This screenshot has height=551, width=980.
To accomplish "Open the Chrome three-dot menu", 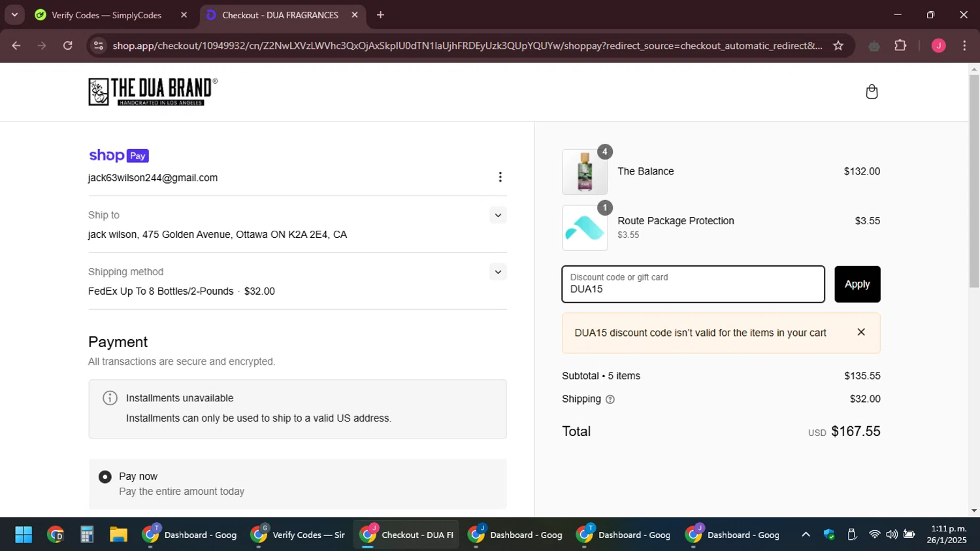I will [x=964, y=46].
